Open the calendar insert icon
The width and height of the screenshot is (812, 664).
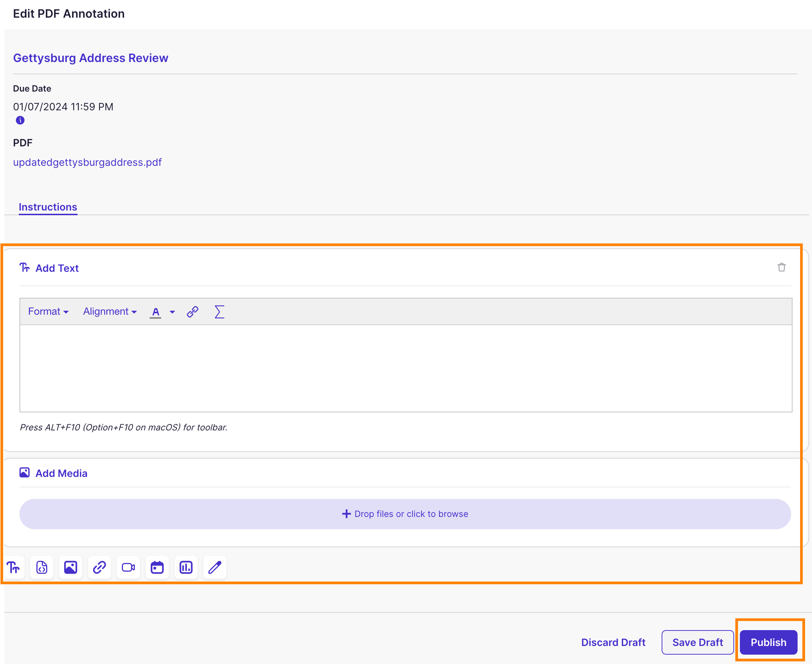(x=157, y=567)
